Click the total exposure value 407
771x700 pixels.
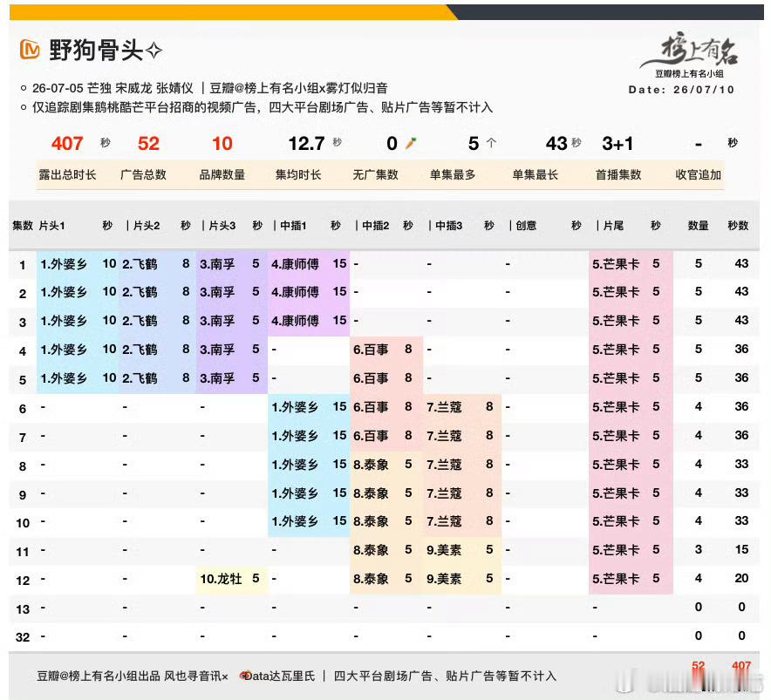pyautogui.click(x=67, y=144)
